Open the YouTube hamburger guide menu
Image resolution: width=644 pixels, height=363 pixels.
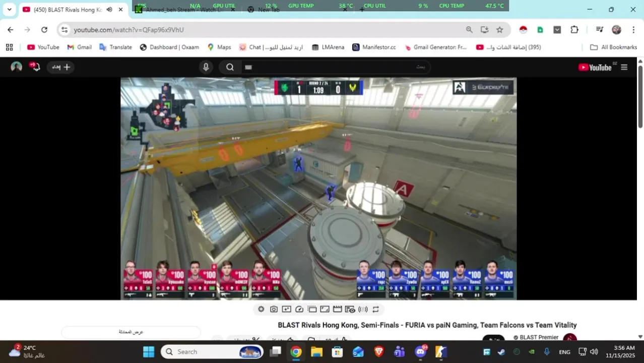click(624, 67)
